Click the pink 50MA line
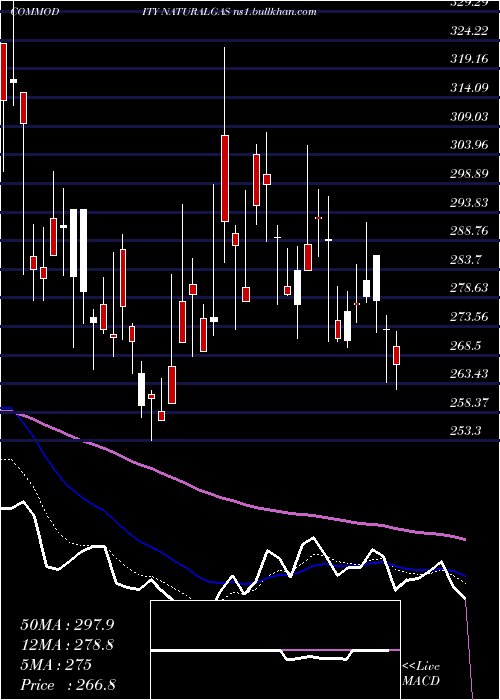Viewport: 500px width, 700px height. coord(232,501)
